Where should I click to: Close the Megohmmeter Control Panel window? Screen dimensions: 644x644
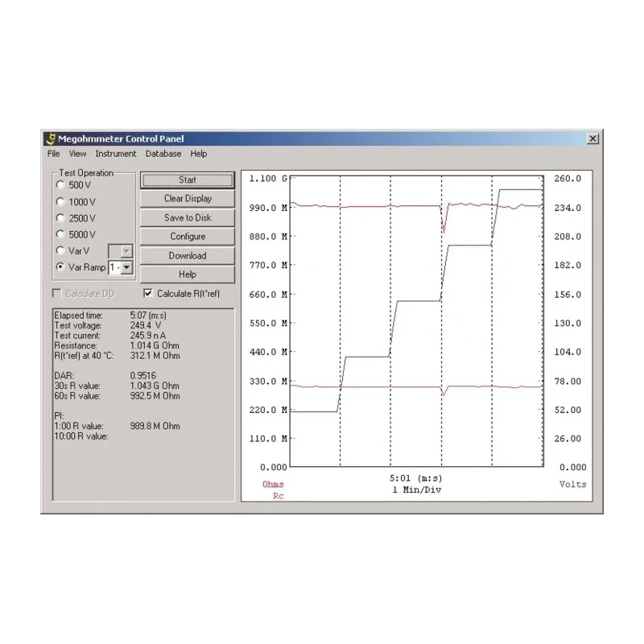coord(592,138)
